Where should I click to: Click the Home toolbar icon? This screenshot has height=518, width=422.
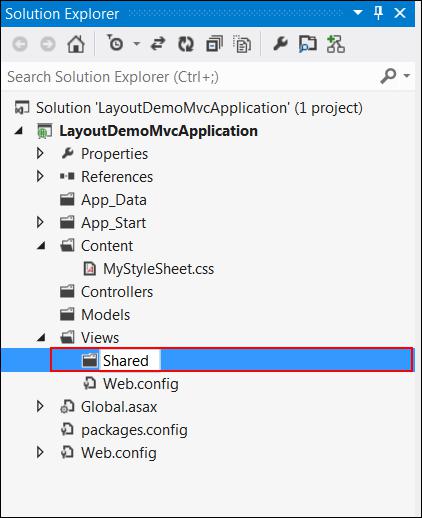coord(76,44)
